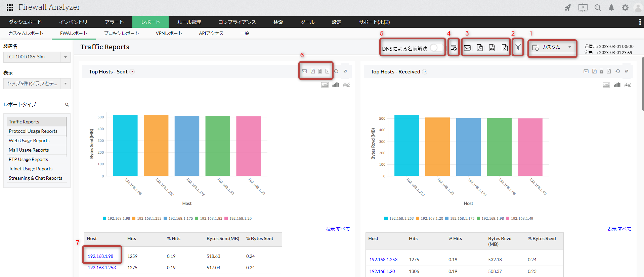Switch Top Hosts - Received to bar chart
Screen dimensions: 644x277
[617, 85]
